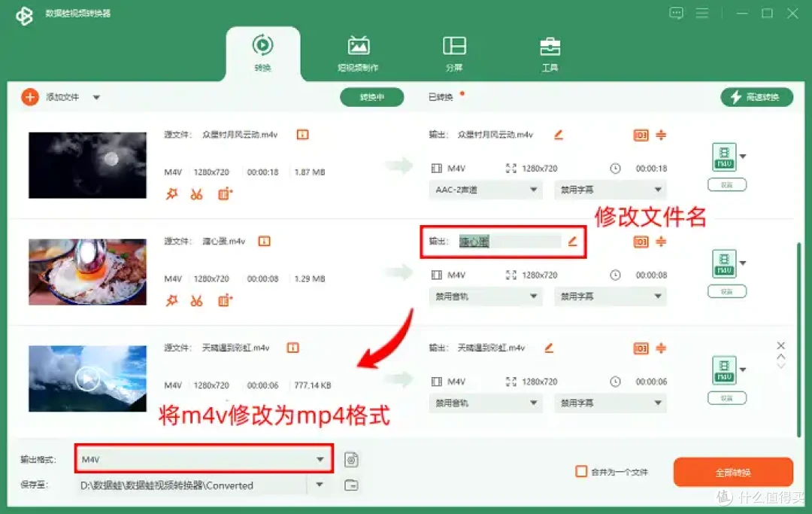Screen dimensions: 812x514
Task: Open the 转换 (Convert) tab
Action: (x=262, y=53)
